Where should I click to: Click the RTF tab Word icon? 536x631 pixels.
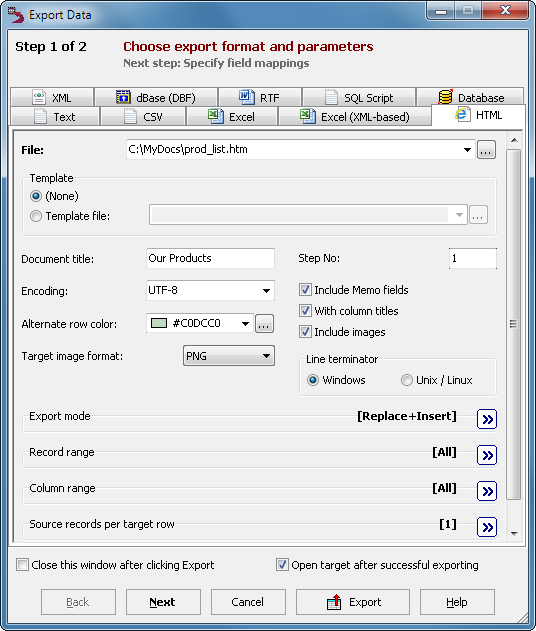point(247,97)
